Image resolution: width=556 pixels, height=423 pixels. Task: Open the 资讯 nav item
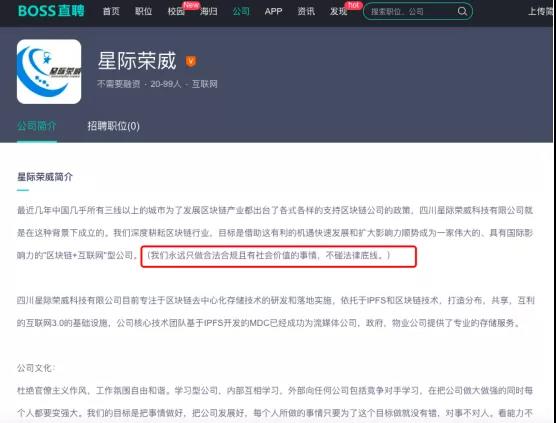click(x=306, y=11)
